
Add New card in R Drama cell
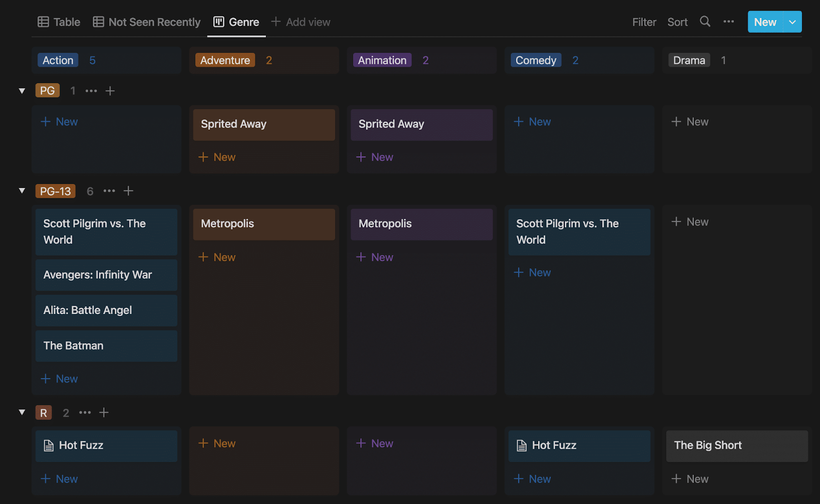[690, 479]
